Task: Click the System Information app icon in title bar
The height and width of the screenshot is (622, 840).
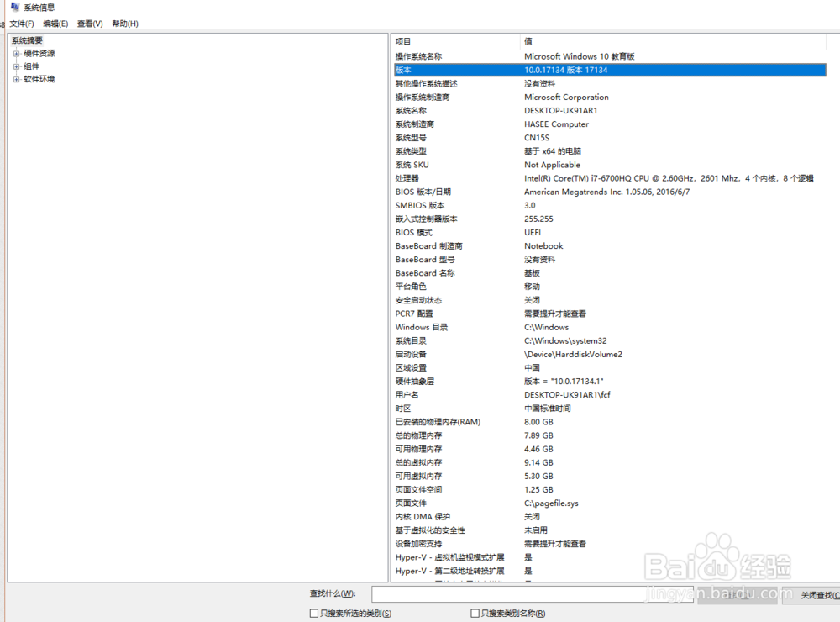Action: pos(15,7)
